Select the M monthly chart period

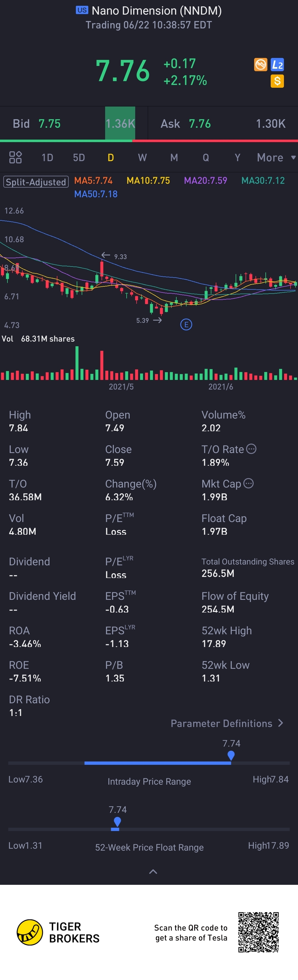(x=174, y=158)
